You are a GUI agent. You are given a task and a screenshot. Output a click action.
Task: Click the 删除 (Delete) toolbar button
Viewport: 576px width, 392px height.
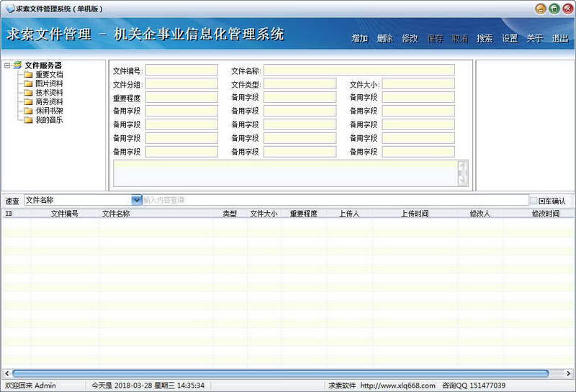pos(384,38)
